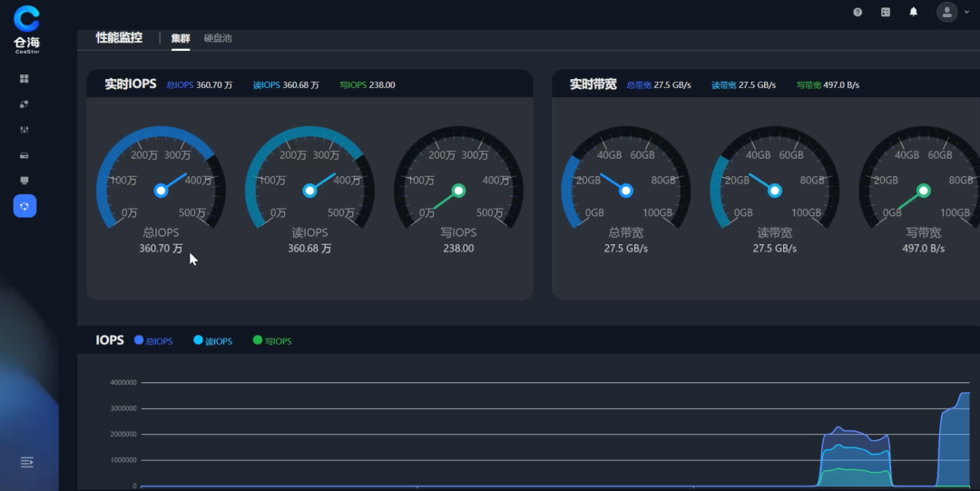Toggle 总IOPS series in chart legend
The height and width of the screenshot is (491, 980).
coord(152,341)
